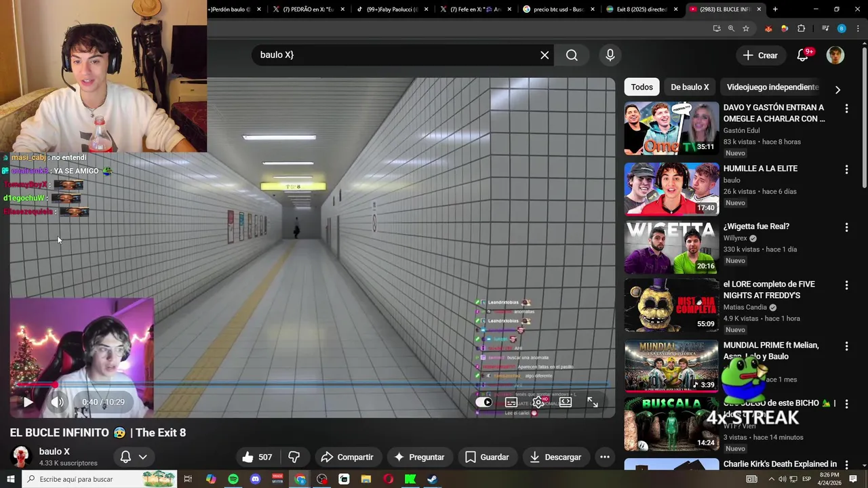Open a new browser tab
Screen dimensions: 868x488
(775, 9)
